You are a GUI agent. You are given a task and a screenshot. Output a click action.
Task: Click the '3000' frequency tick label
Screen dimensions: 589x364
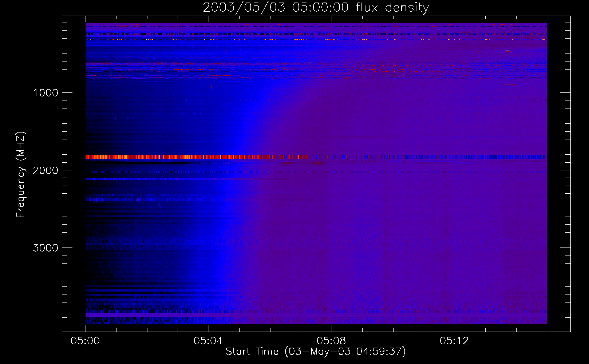point(46,248)
